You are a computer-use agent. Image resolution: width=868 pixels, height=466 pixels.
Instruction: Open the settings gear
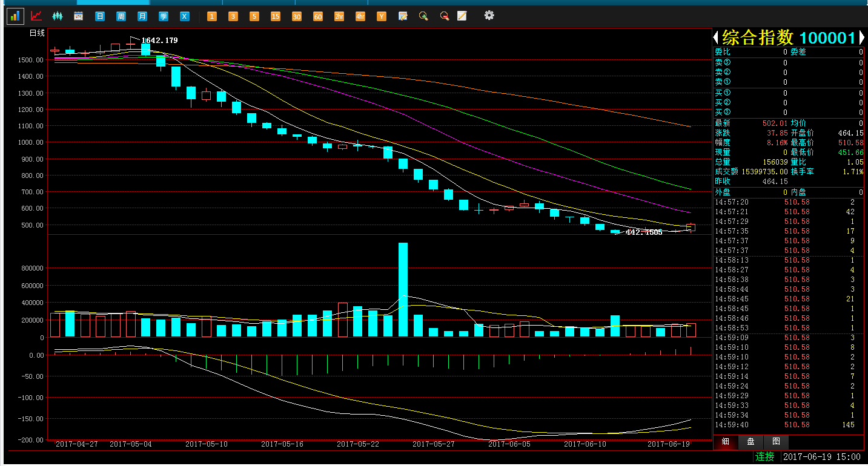tap(489, 16)
